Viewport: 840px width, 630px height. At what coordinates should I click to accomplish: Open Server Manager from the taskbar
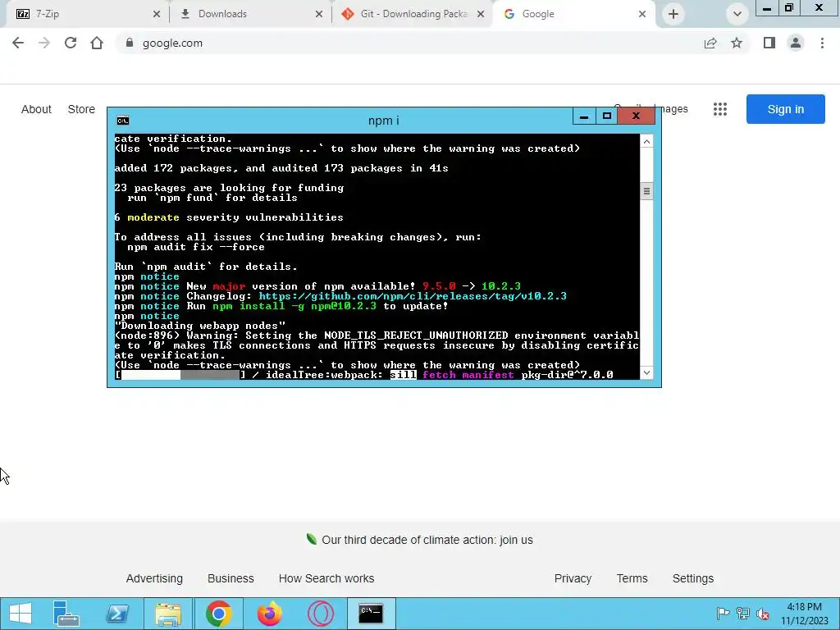tap(66, 614)
